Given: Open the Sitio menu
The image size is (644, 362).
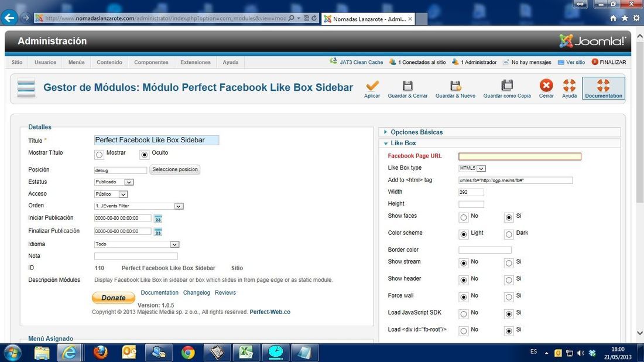Looking at the screenshot, I should (17, 62).
